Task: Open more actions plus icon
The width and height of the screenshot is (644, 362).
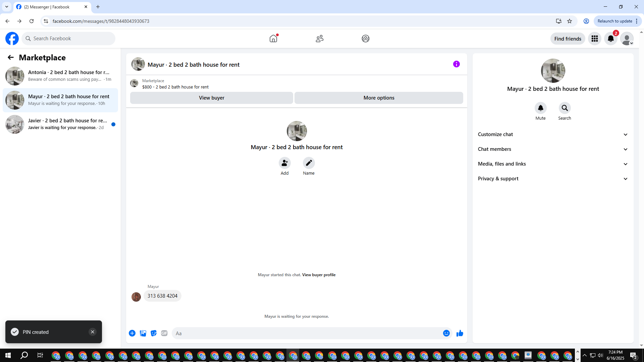Action: 132,333
